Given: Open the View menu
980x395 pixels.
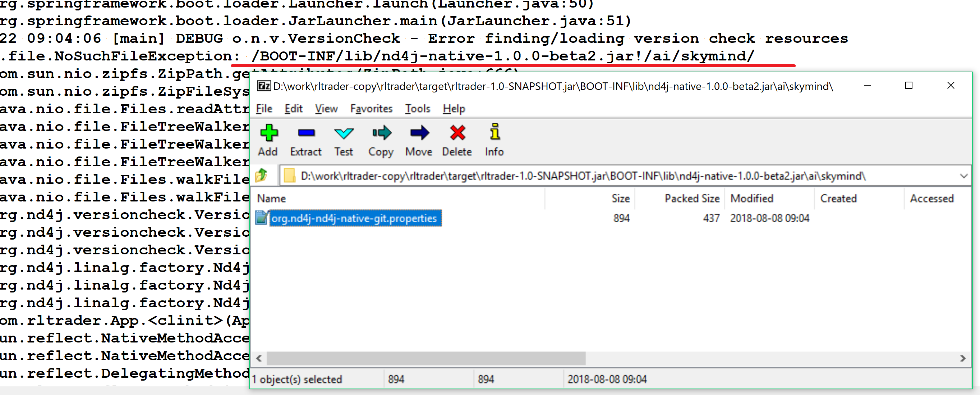Looking at the screenshot, I should 326,109.
